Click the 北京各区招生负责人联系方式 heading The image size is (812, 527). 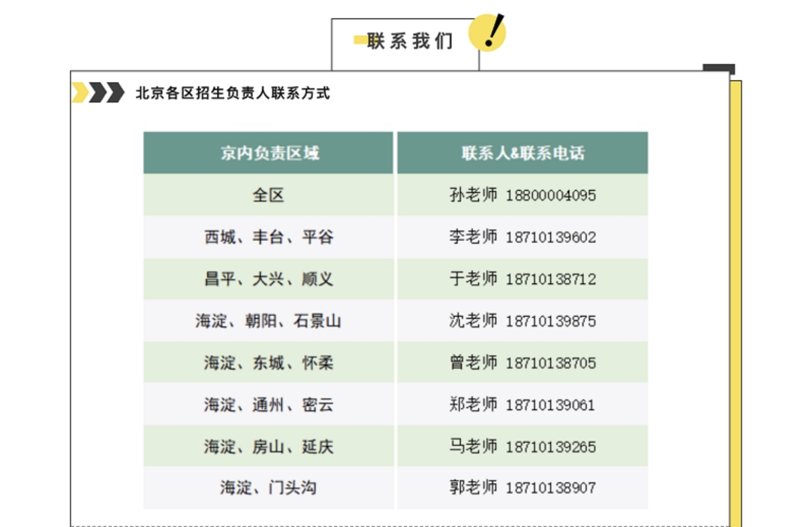point(233,93)
